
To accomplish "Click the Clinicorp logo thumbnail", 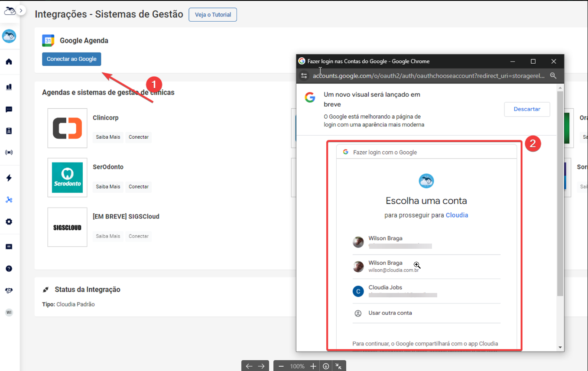I will pyautogui.click(x=67, y=128).
